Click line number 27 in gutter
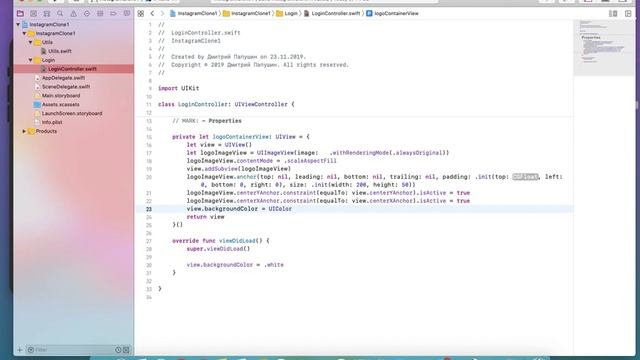The image size is (640, 360). coord(149,241)
